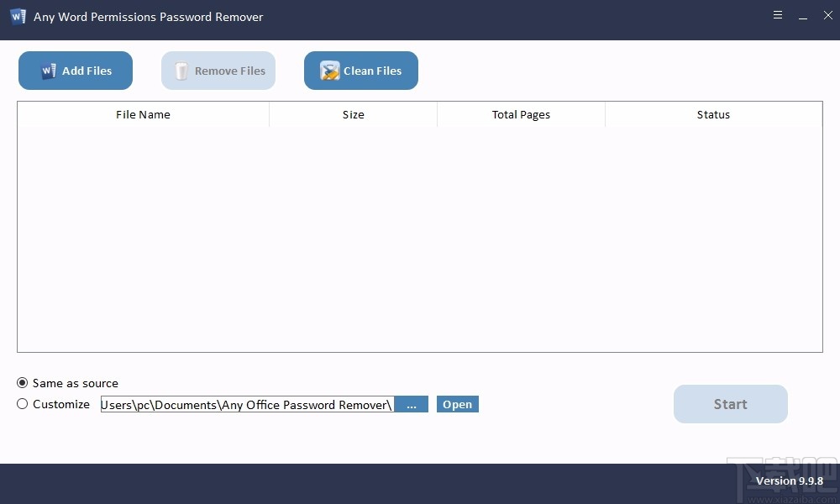840x504 pixels.
Task: Minimize the Password Remover window
Action: (803, 15)
